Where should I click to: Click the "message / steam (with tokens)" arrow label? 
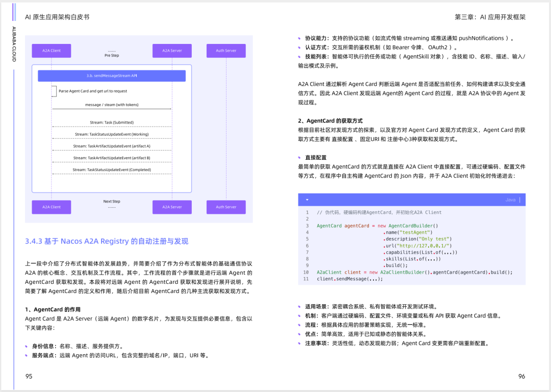[112, 105]
